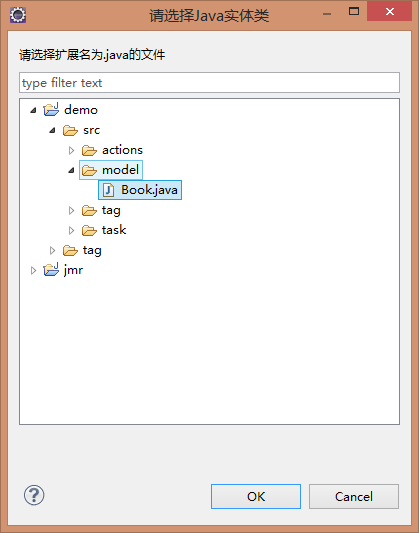Collapse the model folder node
The height and width of the screenshot is (533, 419).
coord(71,170)
